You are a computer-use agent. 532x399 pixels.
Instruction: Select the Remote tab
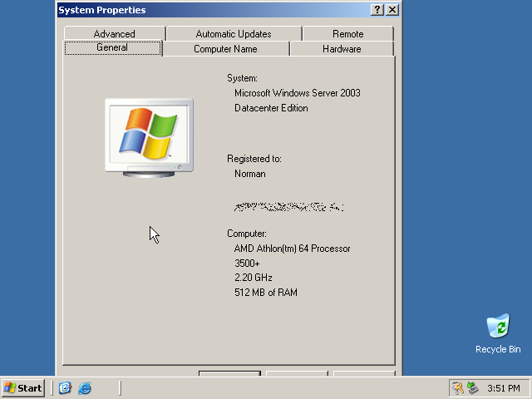pyautogui.click(x=348, y=34)
